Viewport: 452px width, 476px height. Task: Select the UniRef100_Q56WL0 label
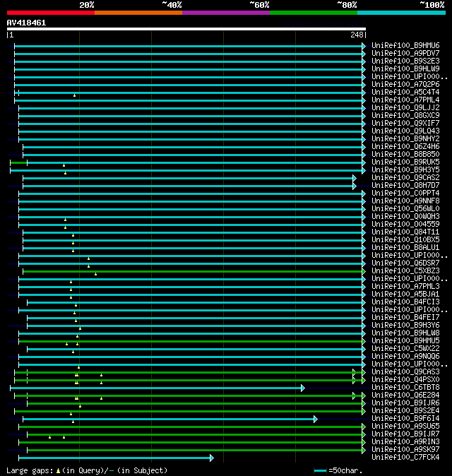(405, 209)
